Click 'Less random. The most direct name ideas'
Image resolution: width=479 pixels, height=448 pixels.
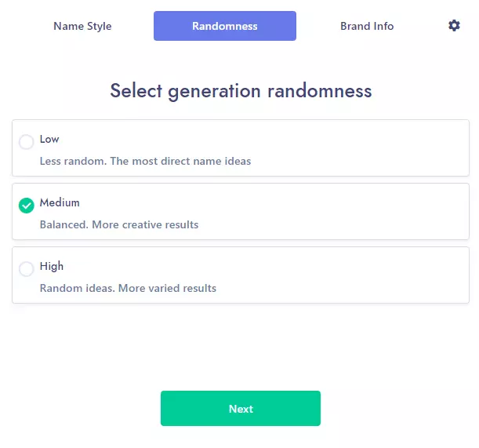(x=145, y=161)
